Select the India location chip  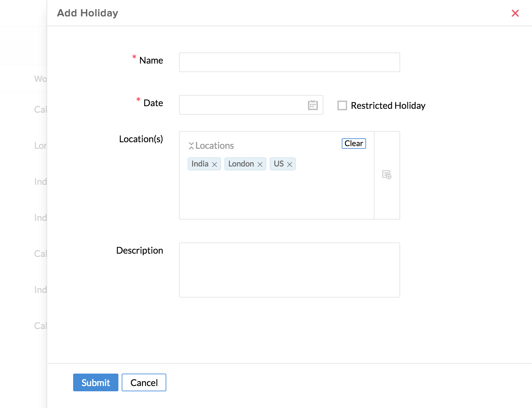[x=200, y=164]
